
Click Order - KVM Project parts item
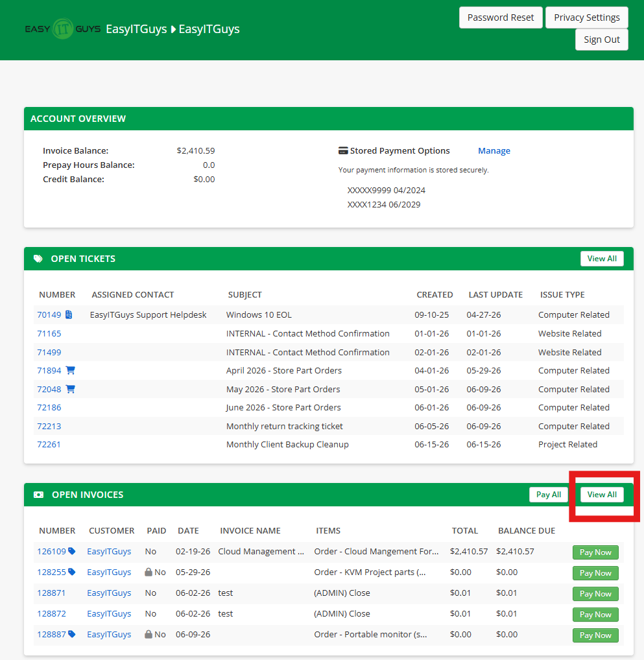[x=370, y=572]
